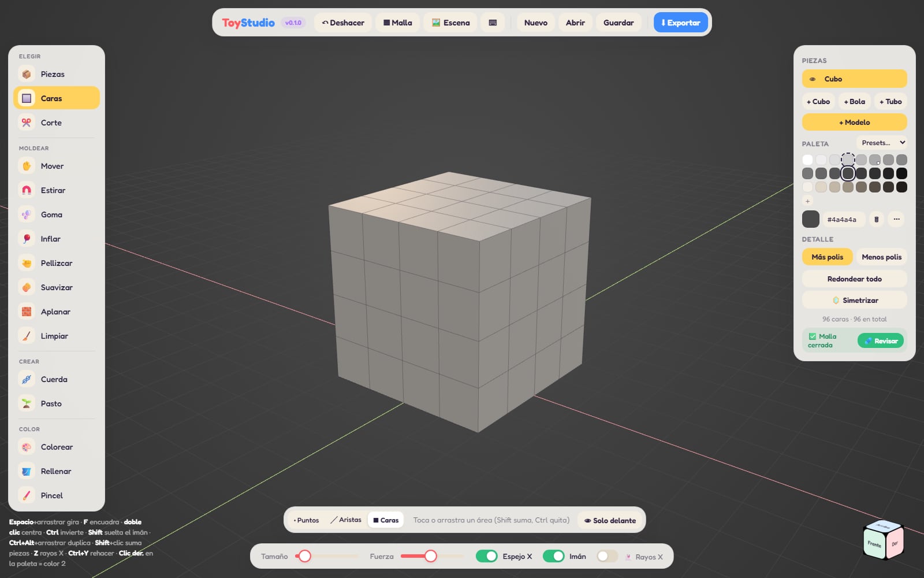924x578 pixels.
Task: Pick the Inflar balloon tool
Action: tap(56, 239)
